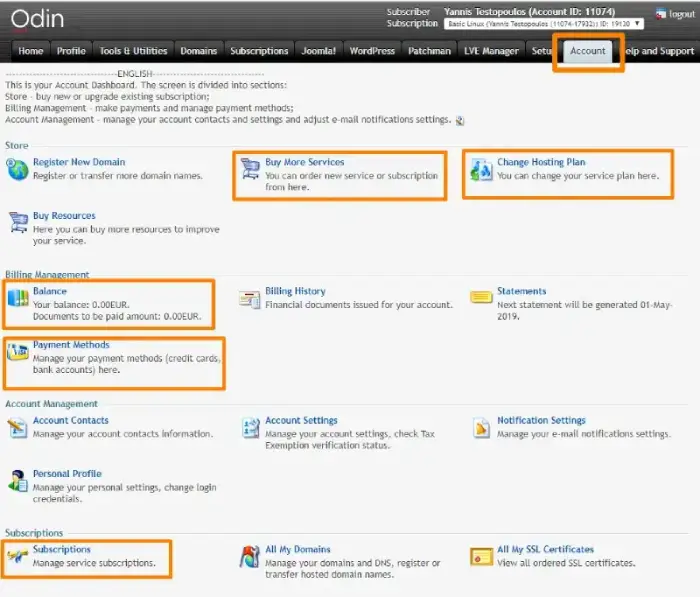Click 'Documents to be paid amount: 0.00EUR.'
This screenshot has width=700, height=597.
pos(117,316)
